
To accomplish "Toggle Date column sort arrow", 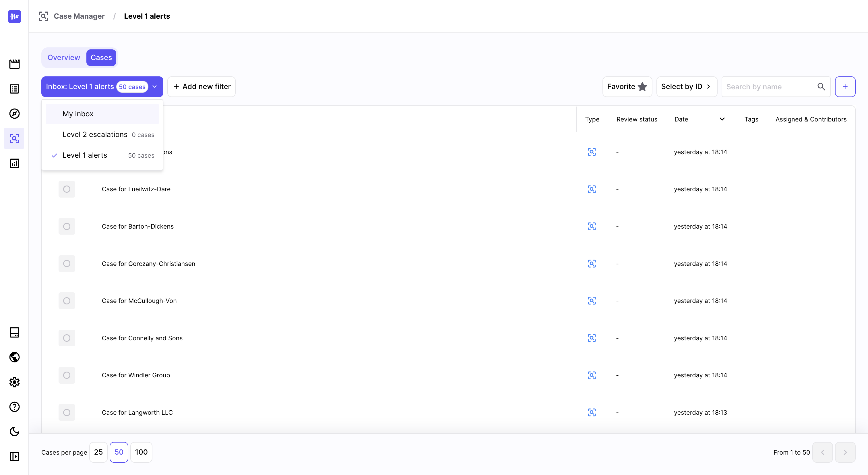I will point(722,119).
